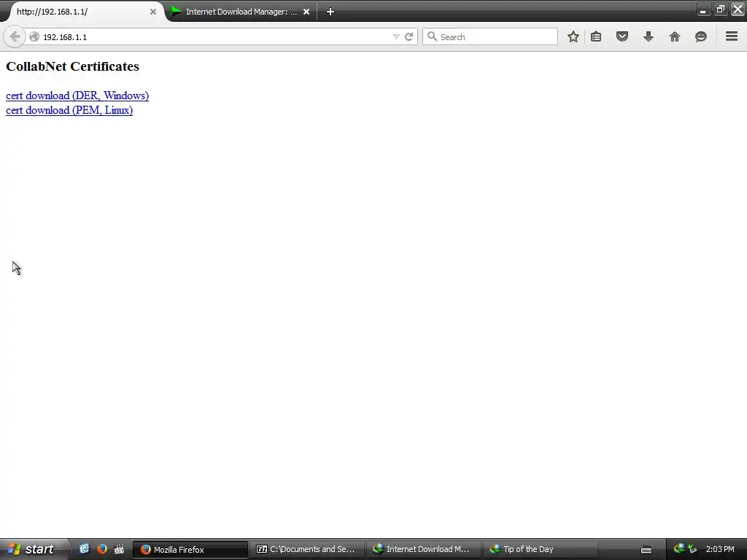This screenshot has width=747, height=560.
Task: Launch Firefox from quick launch bar
Action: [102, 549]
